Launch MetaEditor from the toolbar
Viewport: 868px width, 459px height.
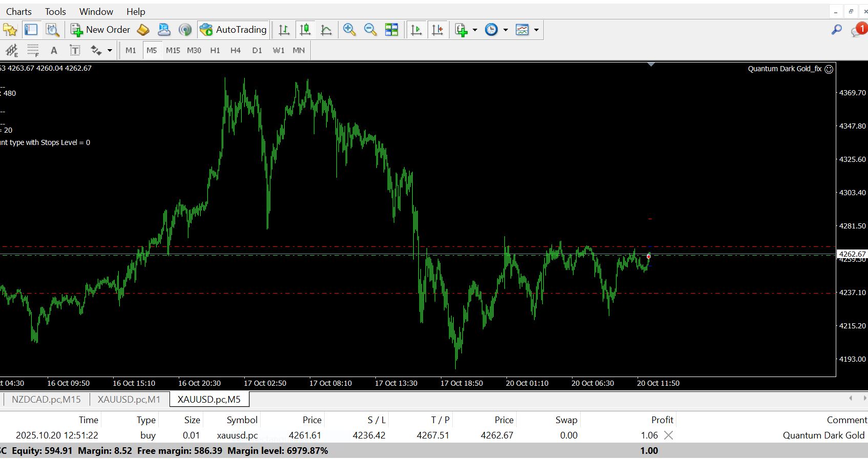143,30
